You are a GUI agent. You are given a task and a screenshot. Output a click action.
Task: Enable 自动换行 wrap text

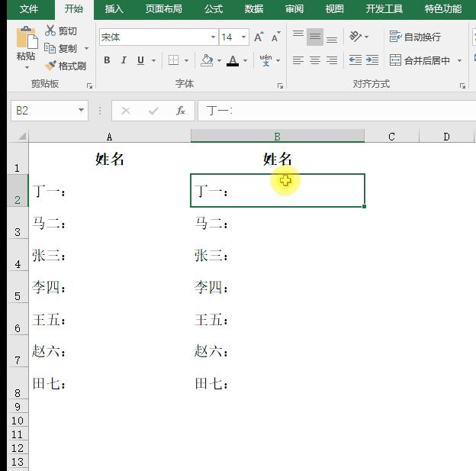[415, 37]
